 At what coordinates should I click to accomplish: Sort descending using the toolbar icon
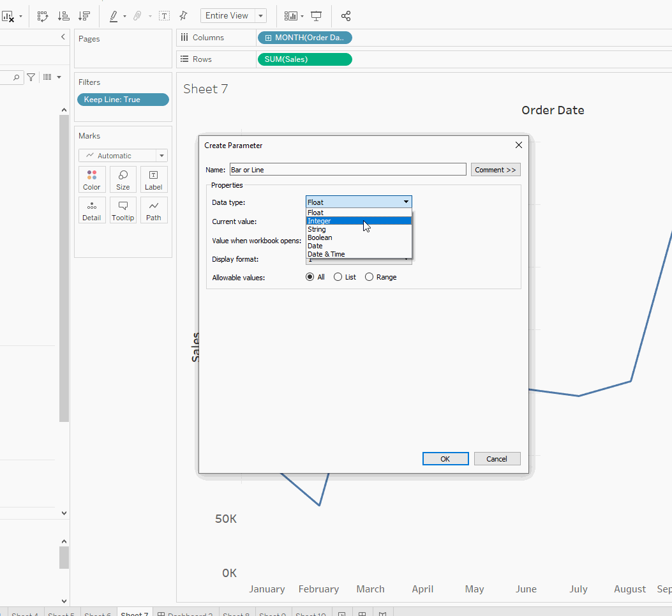click(x=84, y=16)
